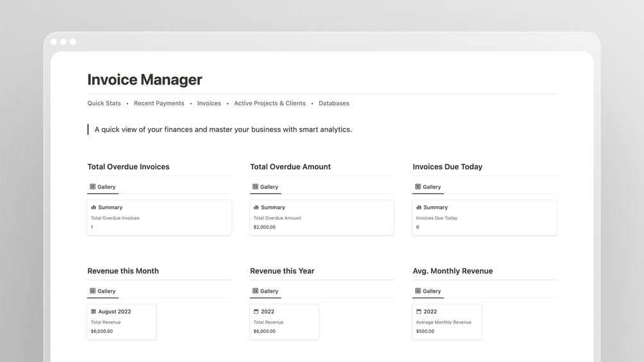This screenshot has height=362, width=644.
Task: Click the quote text about smart analytics
Action: tap(223, 129)
